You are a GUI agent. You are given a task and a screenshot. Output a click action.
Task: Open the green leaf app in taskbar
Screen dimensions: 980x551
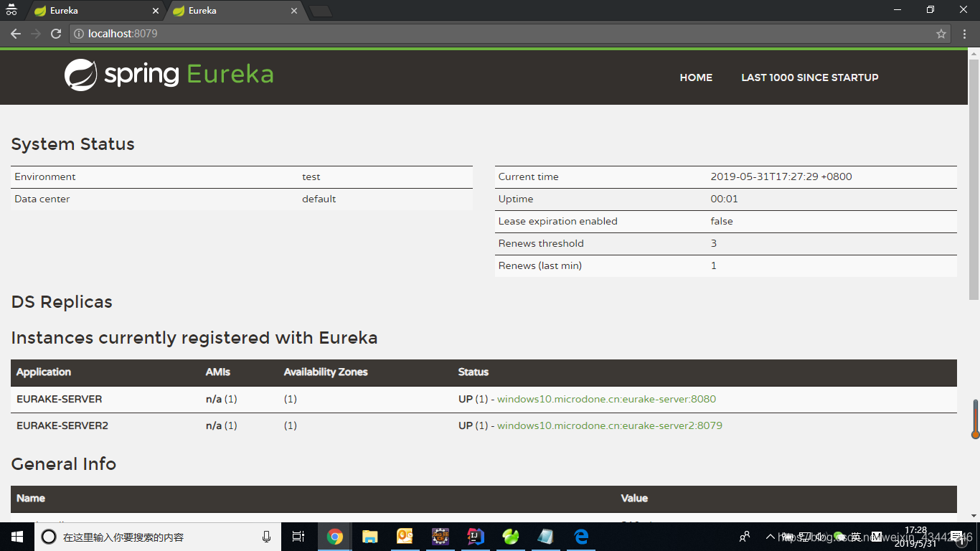click(x=511, y=537)
